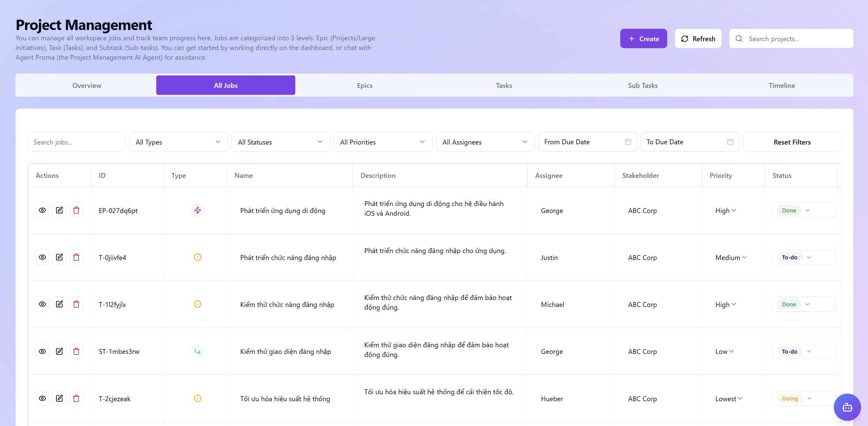Viewport: 868px width, 426px height.
Task: View details of epic EP-027dq6pt
Action: [x=42, y=210]
